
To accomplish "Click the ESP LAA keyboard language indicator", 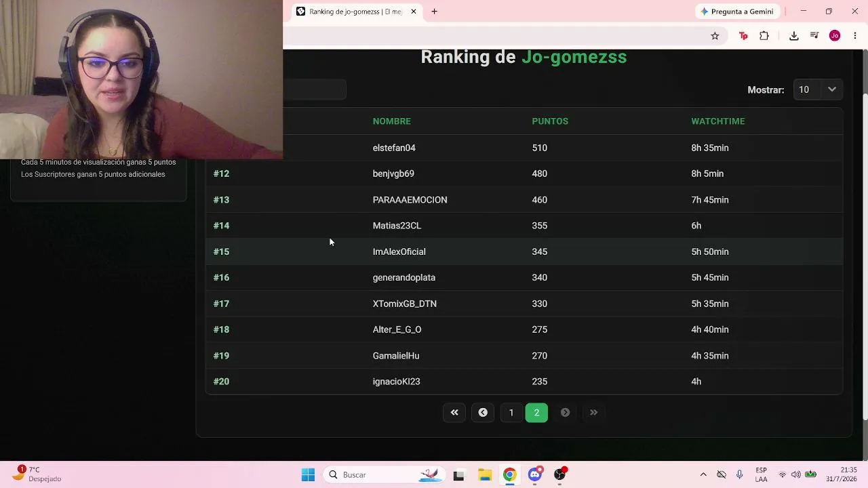I will pos(761,474).
